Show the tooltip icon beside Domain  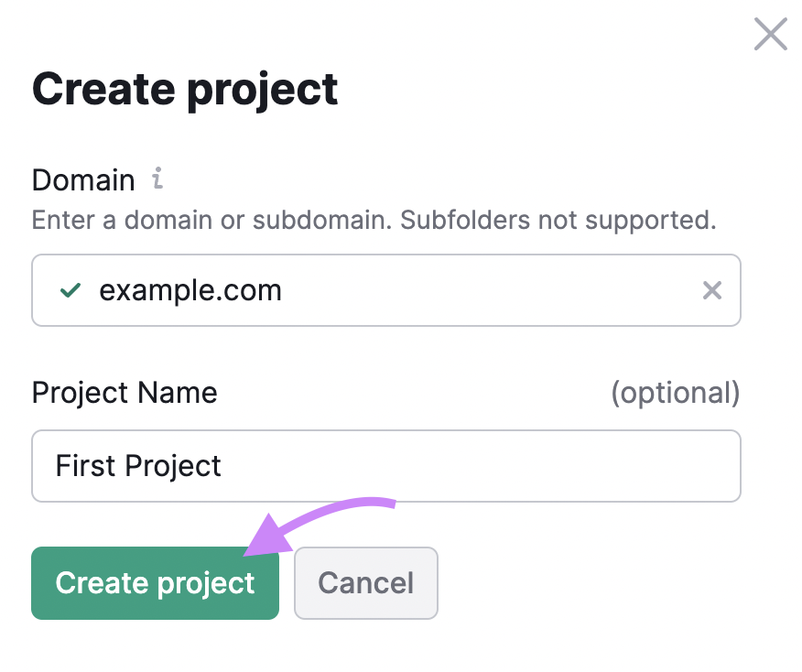pyautogui.click(x=157, y=179)
